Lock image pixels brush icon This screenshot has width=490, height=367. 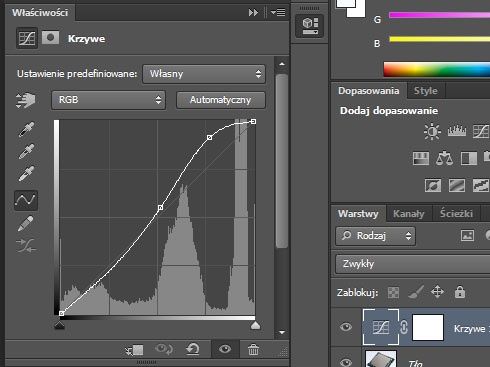416,292
